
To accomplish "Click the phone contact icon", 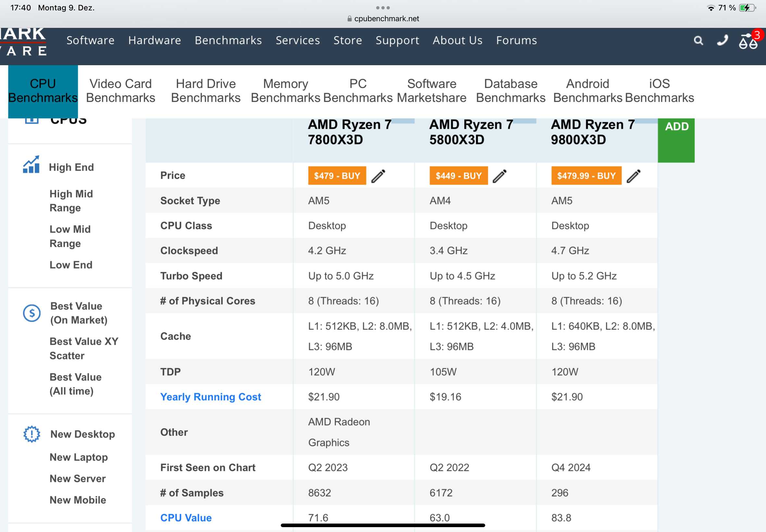I will click(x=722, y=40).
